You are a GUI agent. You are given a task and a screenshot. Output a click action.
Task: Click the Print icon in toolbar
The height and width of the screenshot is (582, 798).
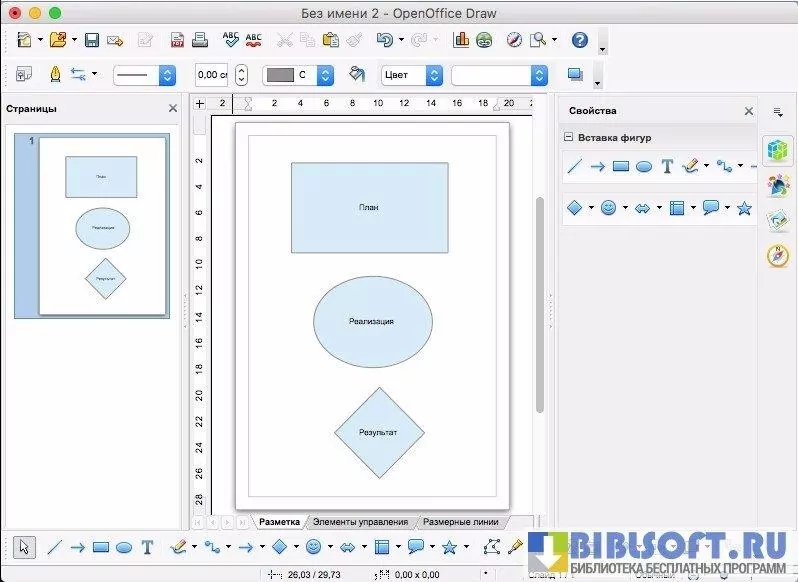(x=200, y=40)
